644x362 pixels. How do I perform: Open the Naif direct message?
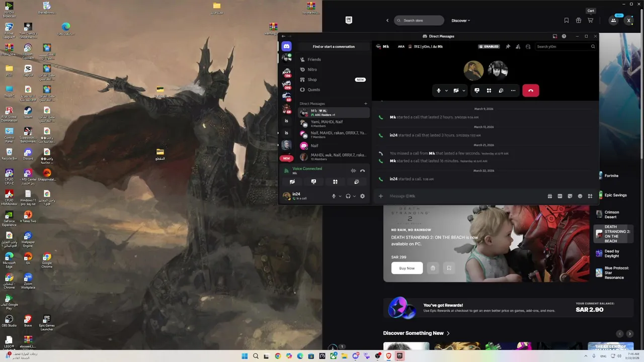[334, 146]
